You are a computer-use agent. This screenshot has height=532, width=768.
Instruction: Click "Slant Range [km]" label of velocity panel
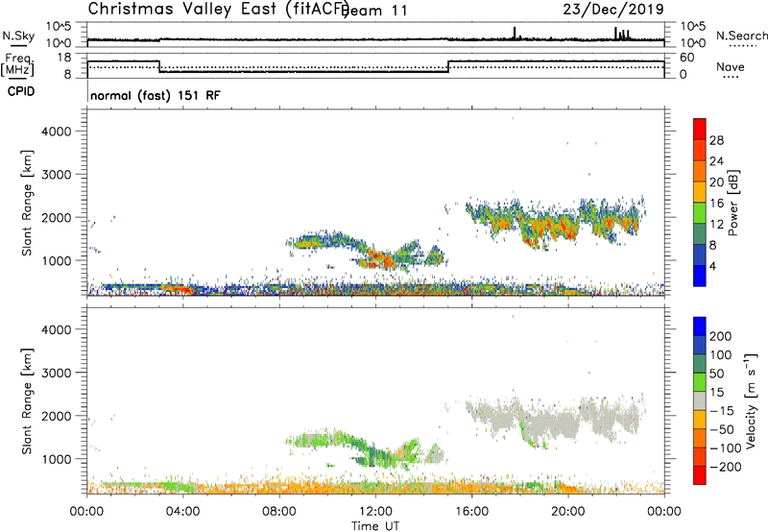tap(27, 400)
